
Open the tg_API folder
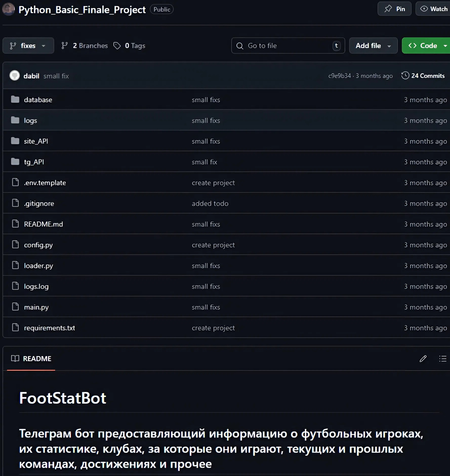34,162
